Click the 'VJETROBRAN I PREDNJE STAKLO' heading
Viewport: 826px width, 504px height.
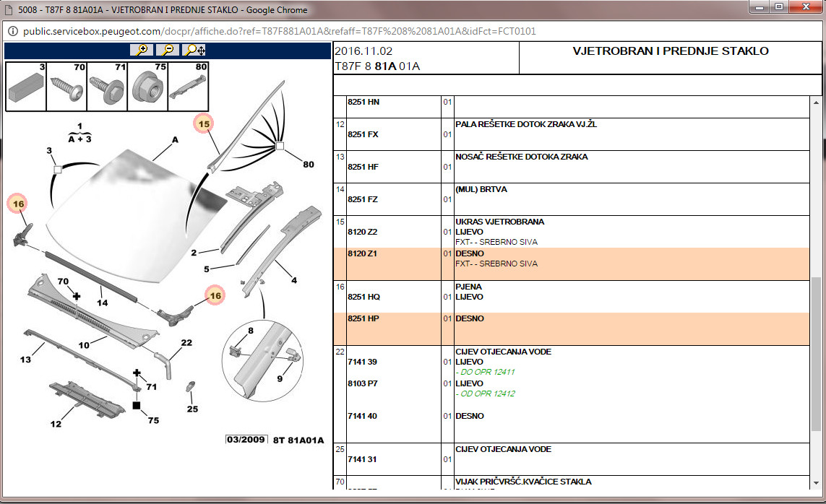point(671,51)
